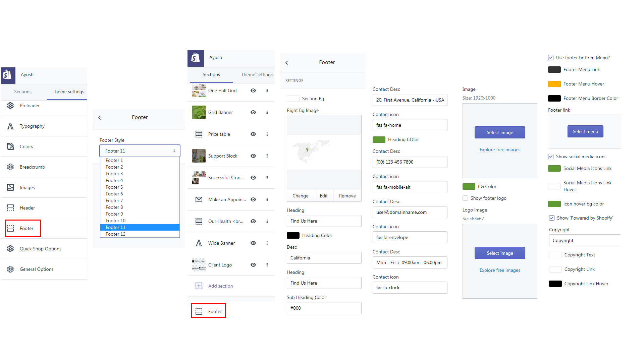Switch to the Sections tab
This screenshot has width=644, height=362.
tap(23, 92)
